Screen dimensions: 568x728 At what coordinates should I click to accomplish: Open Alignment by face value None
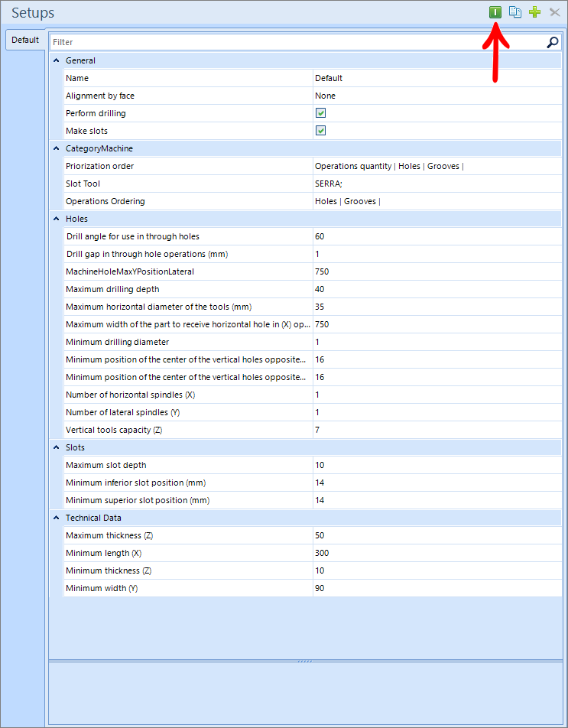pos(437,96)
